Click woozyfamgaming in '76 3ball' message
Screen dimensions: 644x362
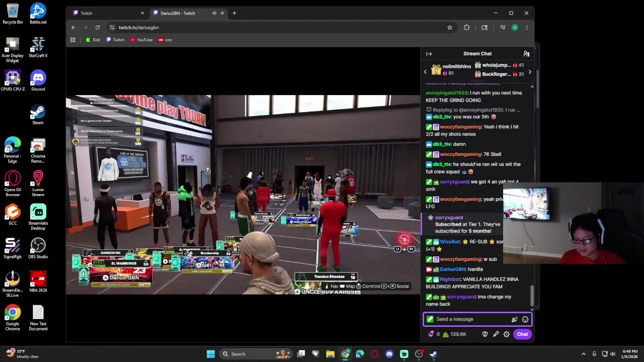(461, 154)
